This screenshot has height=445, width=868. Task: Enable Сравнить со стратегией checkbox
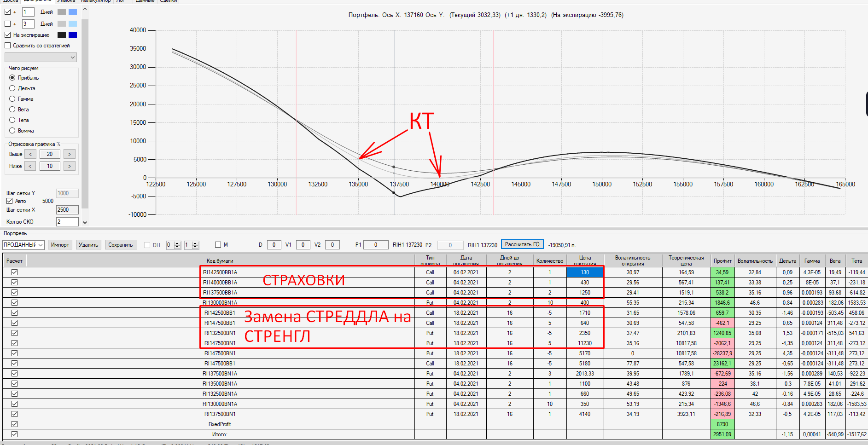8,46
